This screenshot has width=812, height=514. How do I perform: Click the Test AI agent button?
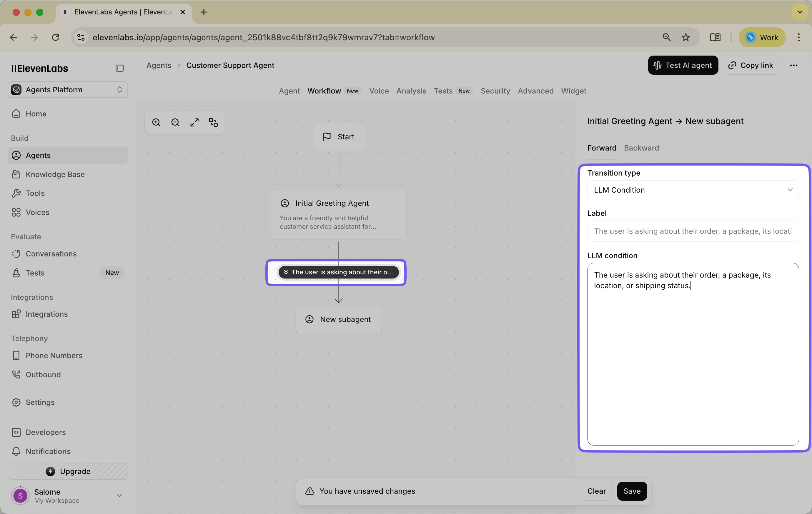tap(683, 65)
